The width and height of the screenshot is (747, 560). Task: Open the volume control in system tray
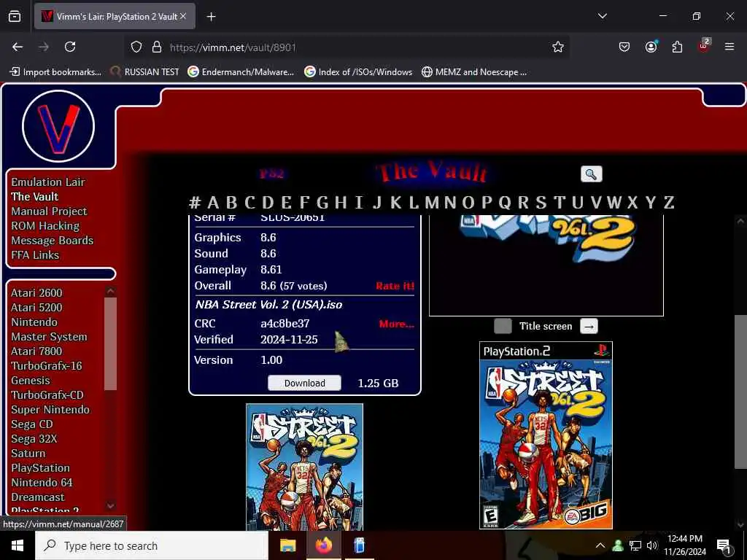click(653, 545)
